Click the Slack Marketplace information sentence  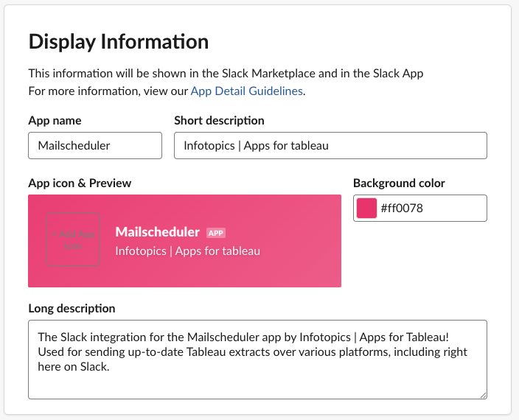225,74
